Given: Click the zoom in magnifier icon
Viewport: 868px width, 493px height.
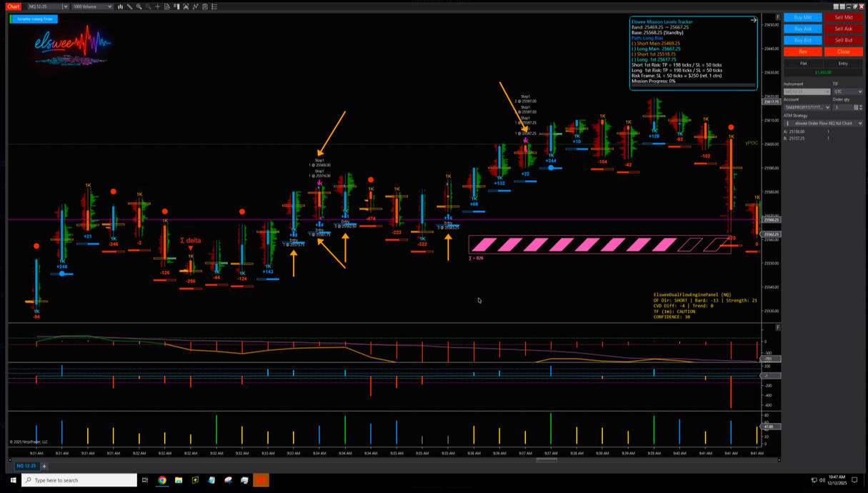Looking at the screenshot, I should click(x=139, y=6).
